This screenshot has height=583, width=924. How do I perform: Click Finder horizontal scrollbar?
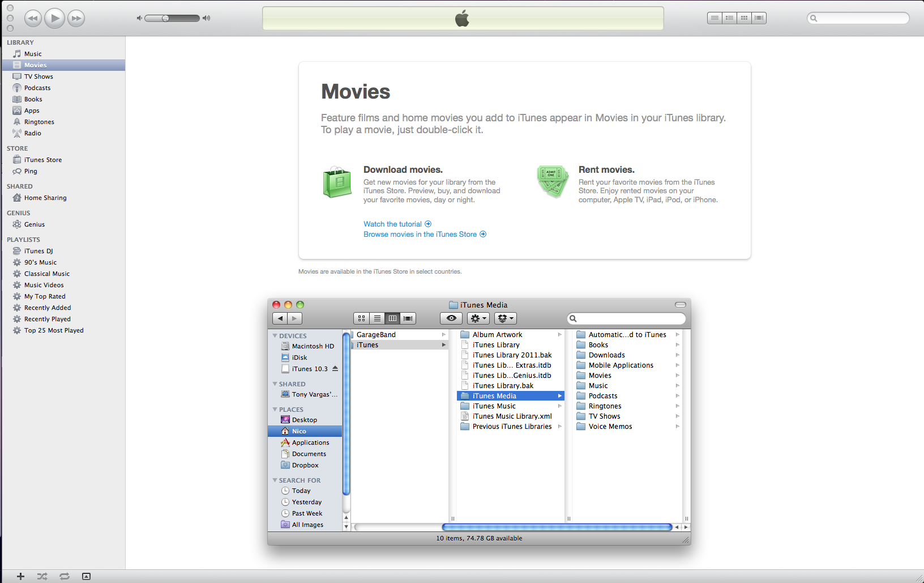pyautogui.click(x=557, y=527)
